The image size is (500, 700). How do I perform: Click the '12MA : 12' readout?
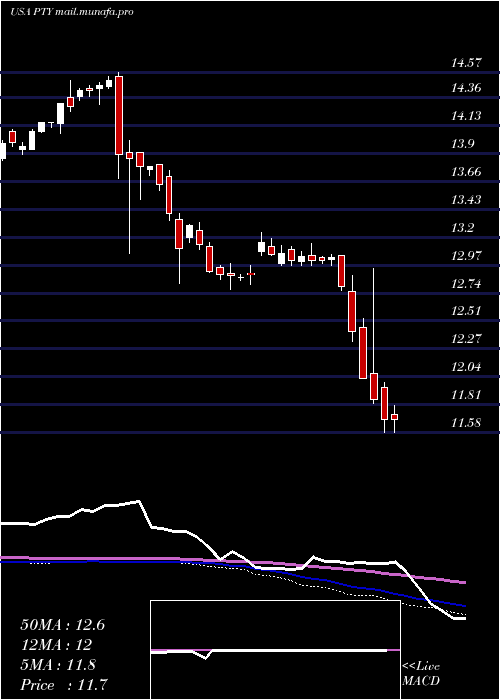pyautogui.click(x=56, y=645)
